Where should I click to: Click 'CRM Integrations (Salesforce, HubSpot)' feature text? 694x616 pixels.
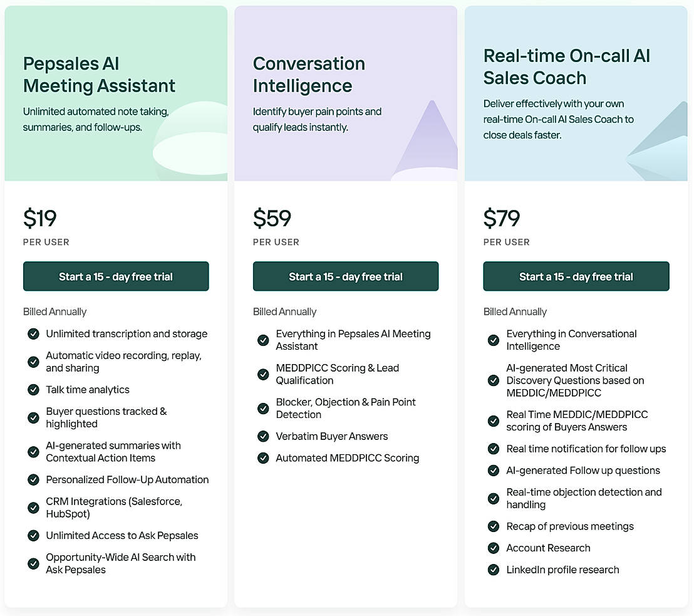pos(114,508)
